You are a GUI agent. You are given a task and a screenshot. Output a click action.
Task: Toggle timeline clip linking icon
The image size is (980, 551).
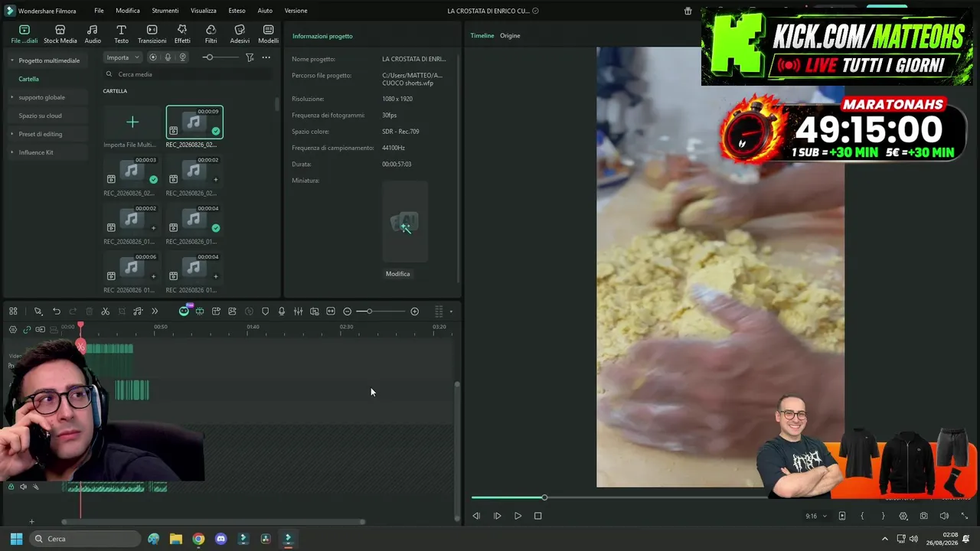coord(27,330)
